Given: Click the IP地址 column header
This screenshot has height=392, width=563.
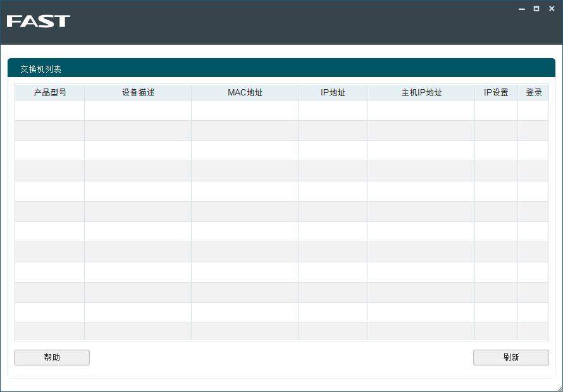Looking at the screenshot, I should [332, 92].
